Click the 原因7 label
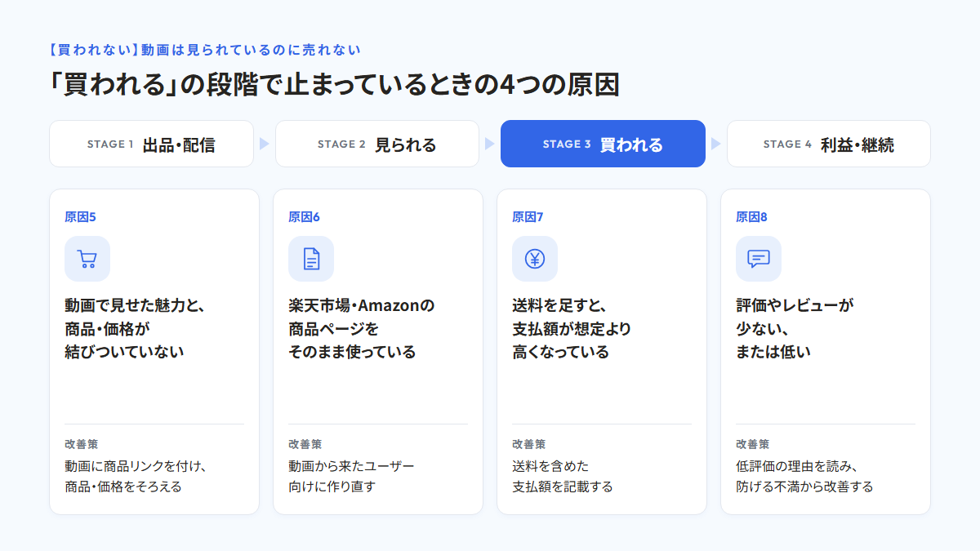Screen dimensions: 980x551 [528, 217]
